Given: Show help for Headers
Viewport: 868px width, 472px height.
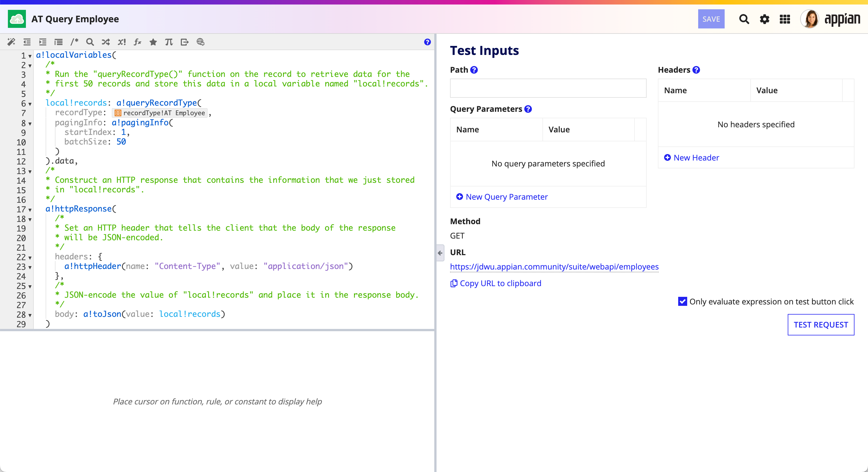Looking at the screenshot, I should 696,70.
